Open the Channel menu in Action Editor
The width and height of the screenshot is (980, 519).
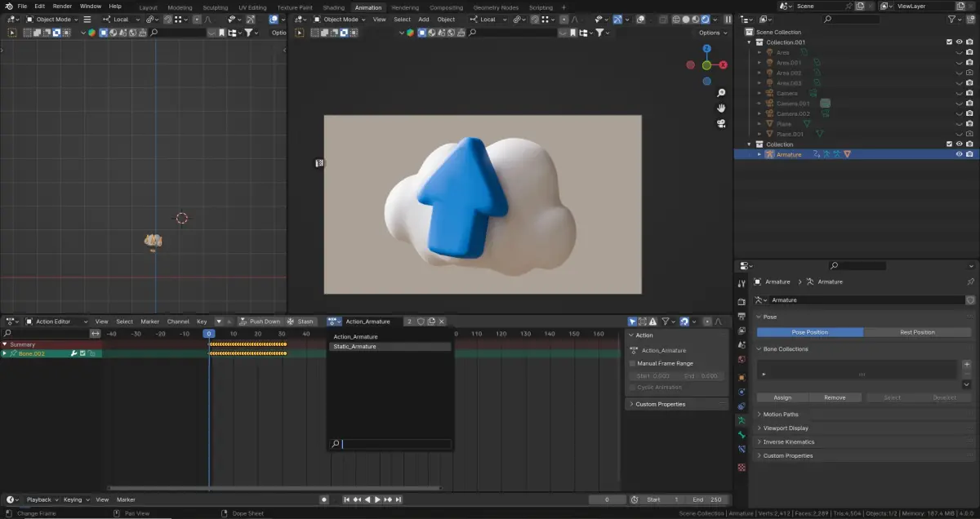[178, 322]
